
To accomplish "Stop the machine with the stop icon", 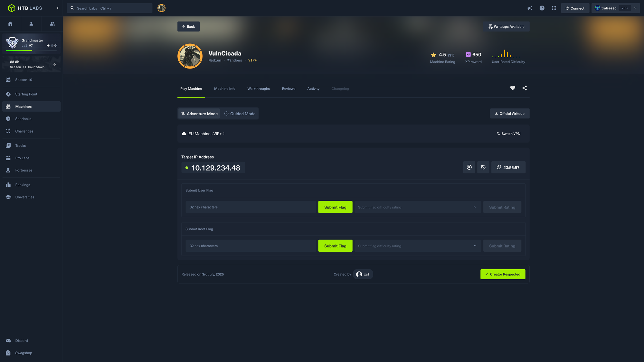I will point(469,167).
